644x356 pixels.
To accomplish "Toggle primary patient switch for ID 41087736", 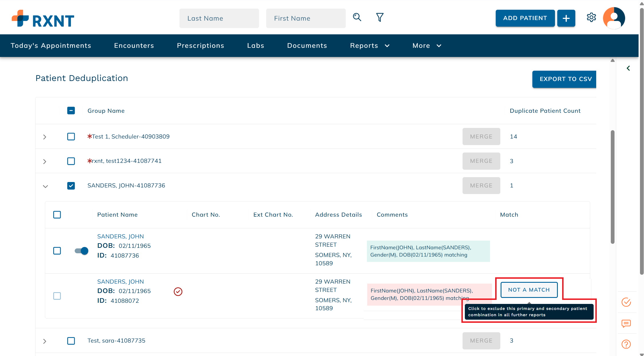I will (x=82, y=251).
